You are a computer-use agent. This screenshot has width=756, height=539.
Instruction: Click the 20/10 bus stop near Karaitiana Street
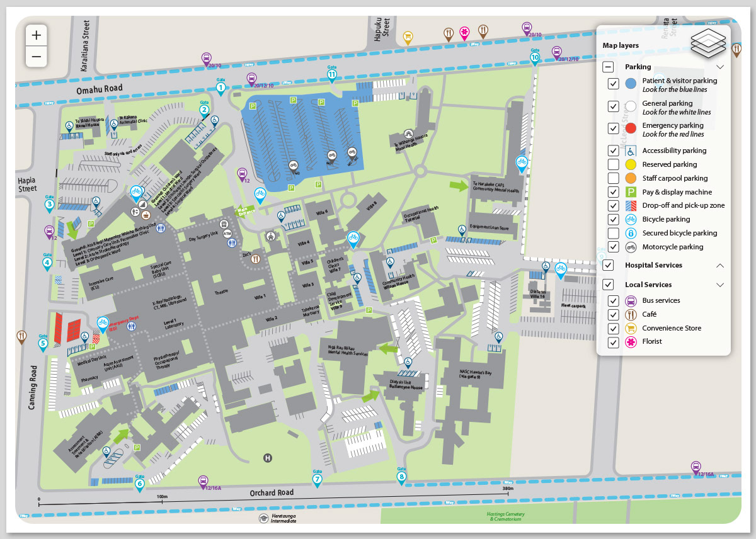(206, 59)
